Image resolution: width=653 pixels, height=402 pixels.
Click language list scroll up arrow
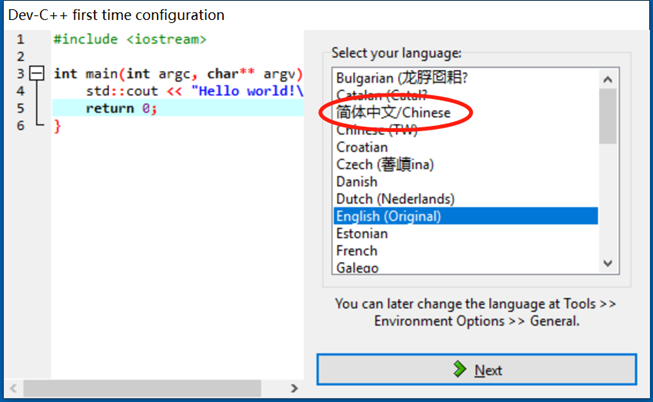coord(608,79)
